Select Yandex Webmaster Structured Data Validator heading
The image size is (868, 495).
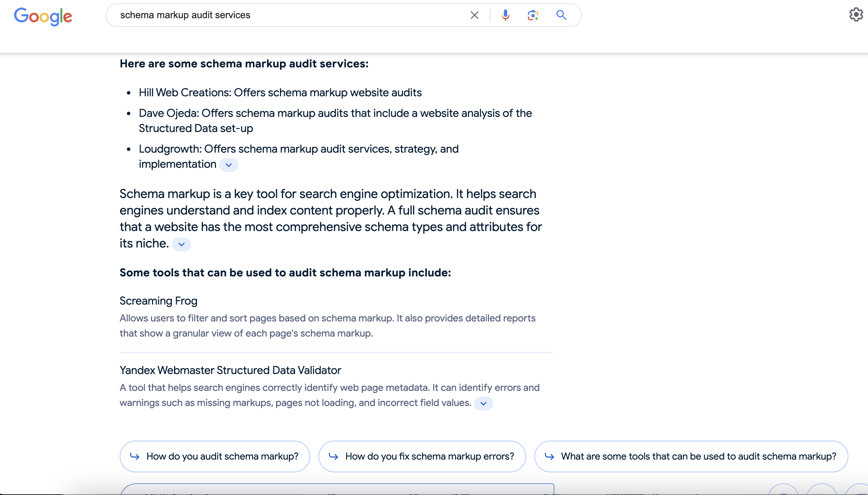[230, 370]
